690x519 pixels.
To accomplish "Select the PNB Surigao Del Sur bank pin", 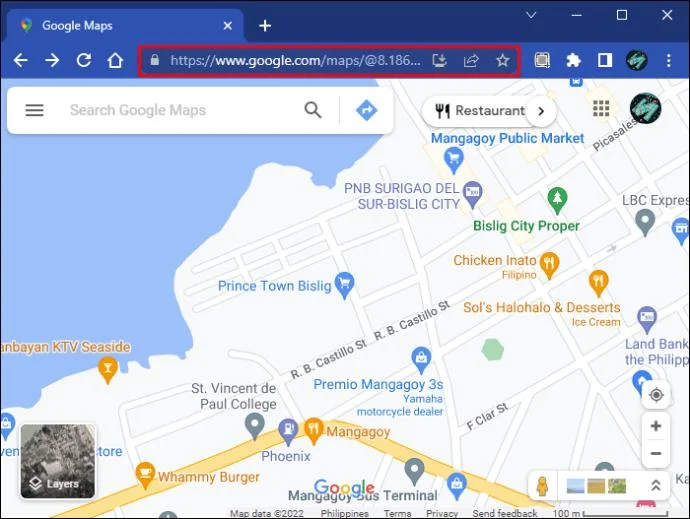I will [473, 195].
